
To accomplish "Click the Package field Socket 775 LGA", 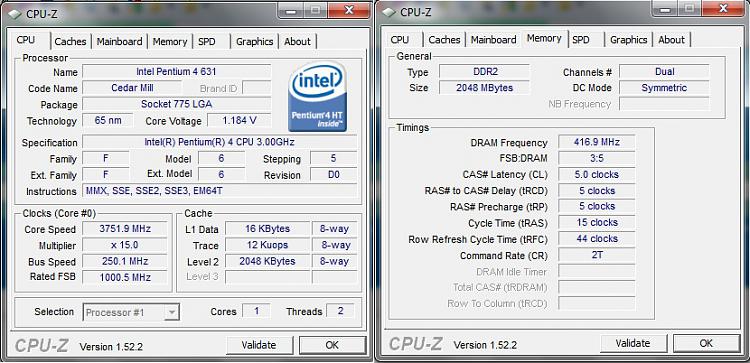I will coord(176,104).
